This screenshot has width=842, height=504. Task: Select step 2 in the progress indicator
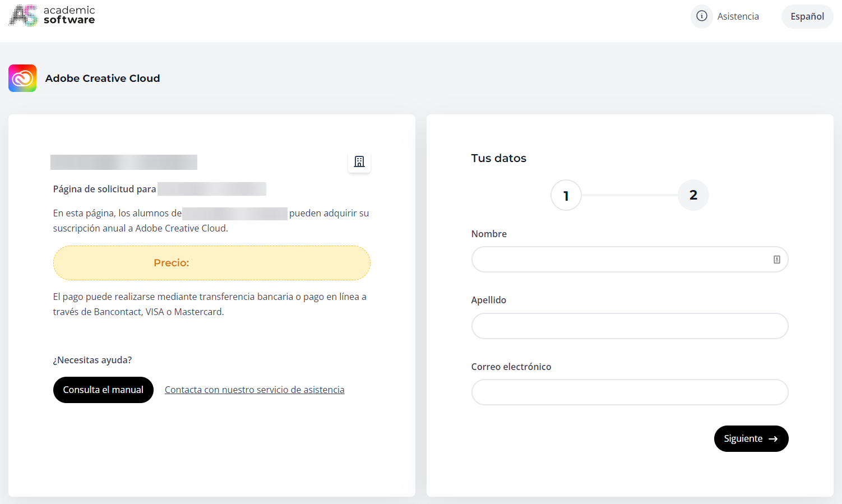(693, 195)
